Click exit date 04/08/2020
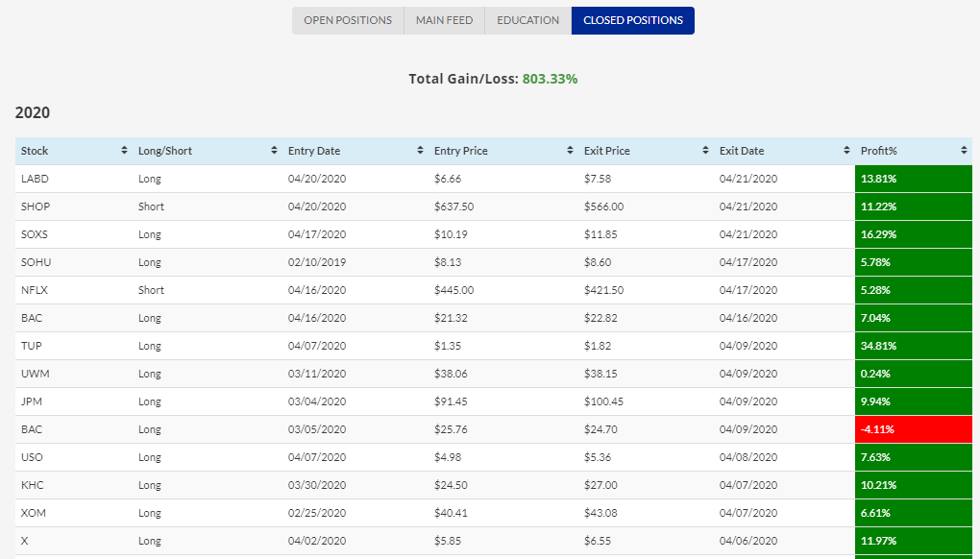This screenshot has width=980, height=559. (748, 457)
